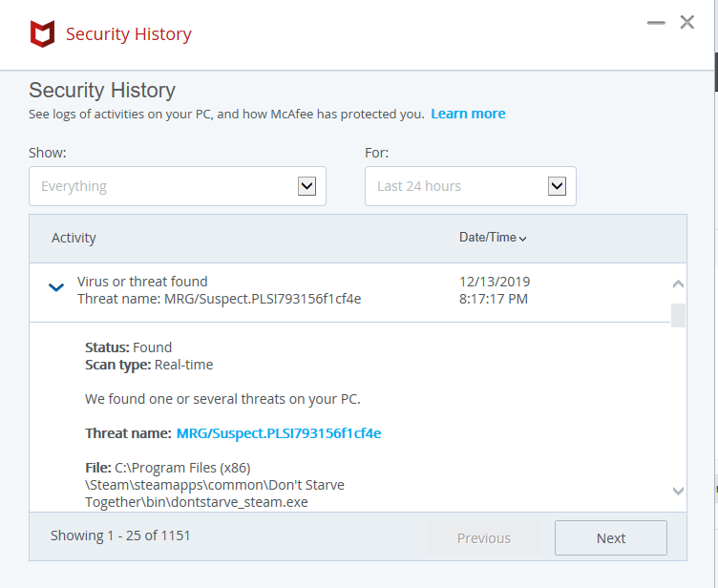Click the Previous page button
The height and width of the screenshot is (588, 718).
[484, 537]
